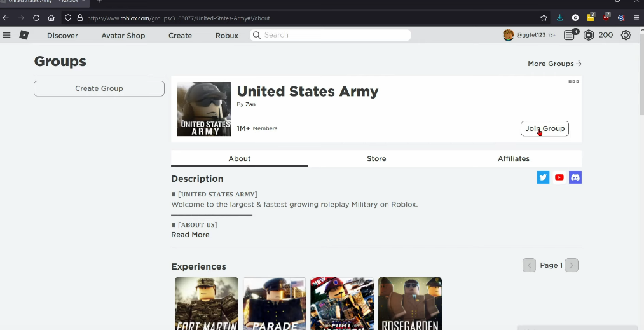644x330 pixels.
Task: Go back with the browser back arrow
Action: point(6,18)
